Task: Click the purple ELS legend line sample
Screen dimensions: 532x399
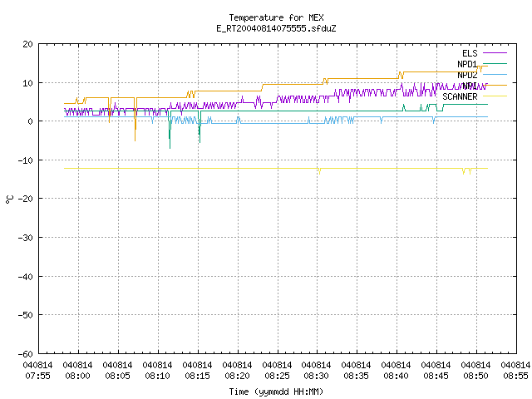Action: pos(495,53)
